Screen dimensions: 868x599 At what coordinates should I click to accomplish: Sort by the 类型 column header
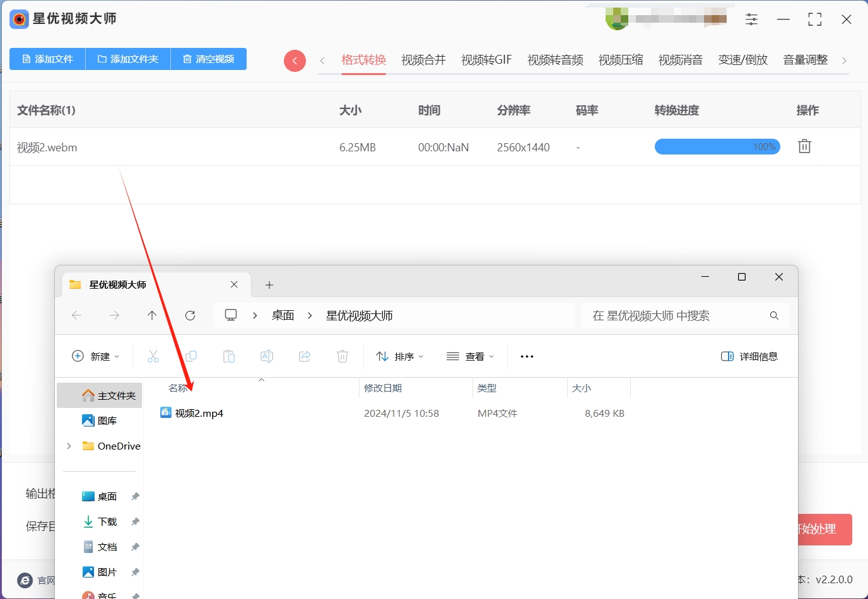tap(487, 388)
